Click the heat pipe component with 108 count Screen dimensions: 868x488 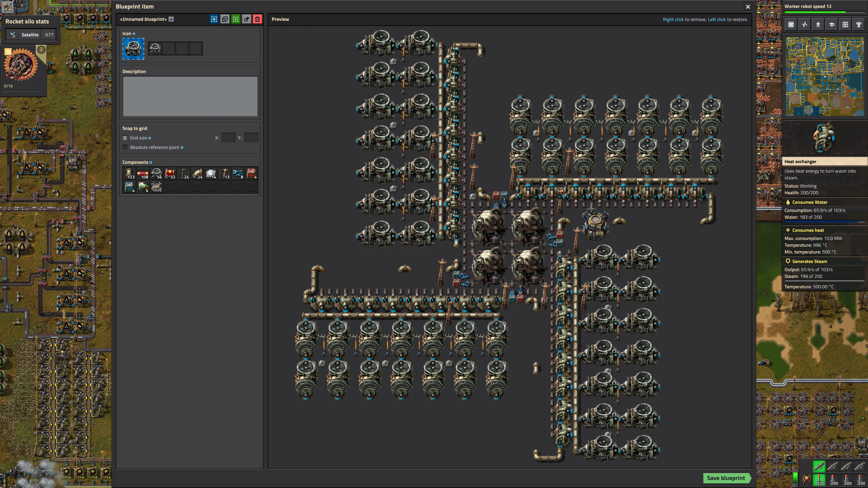(143, 174)
